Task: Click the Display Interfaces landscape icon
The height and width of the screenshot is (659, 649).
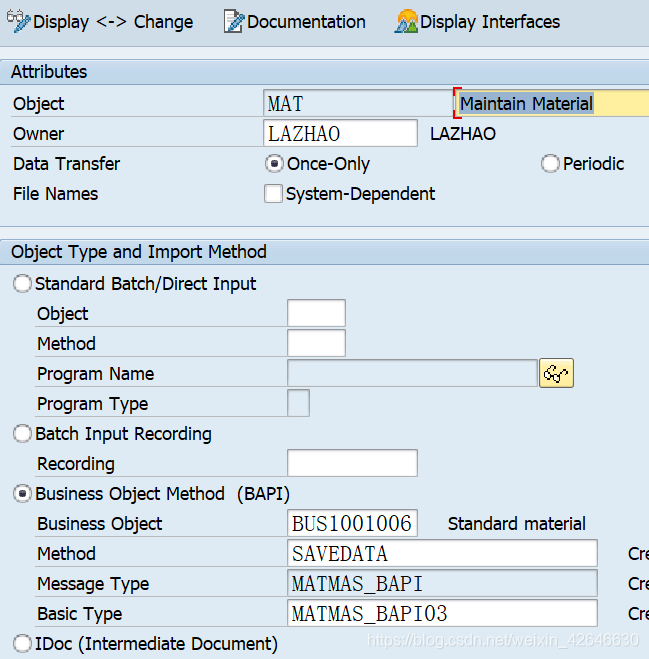Action: pos(406,21)
